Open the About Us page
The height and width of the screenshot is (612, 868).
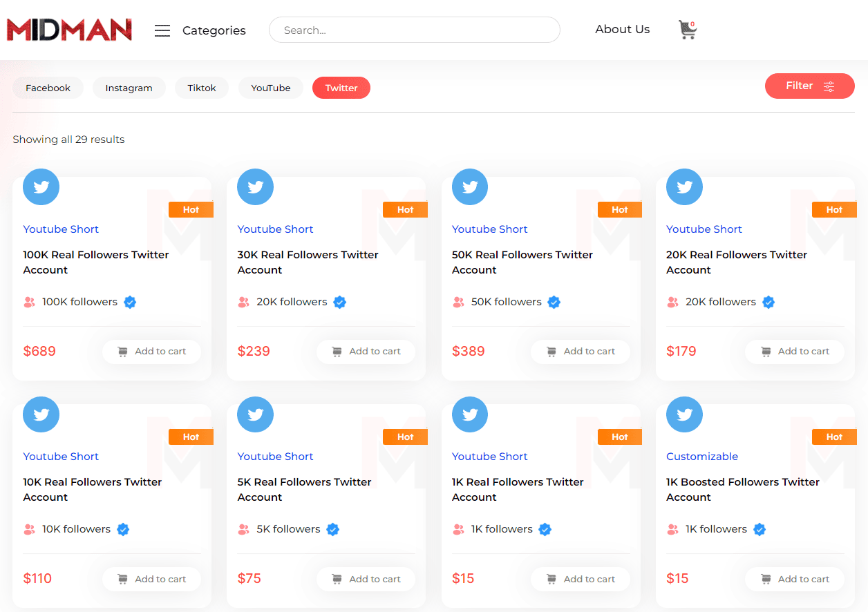[x=622, y=29]
